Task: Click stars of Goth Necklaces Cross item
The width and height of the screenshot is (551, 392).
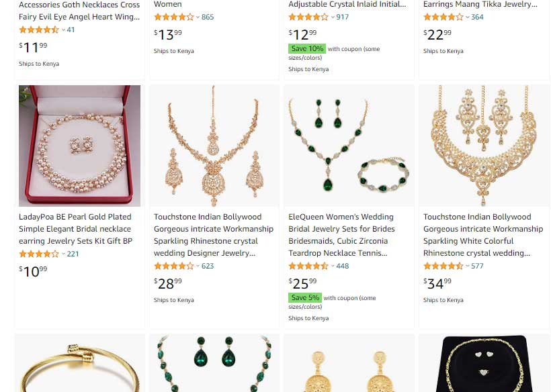Action: [x=39, y=30]
